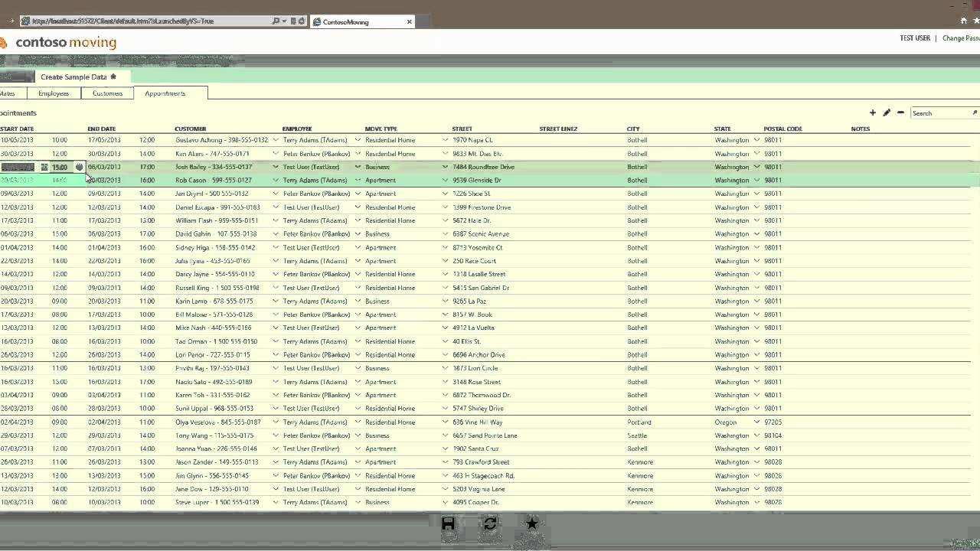The image size is (980, 551).
Task: Click the street cell '463 H Stagecoach Rd.'
Action: pyautogui.click(x=483, y=475)
